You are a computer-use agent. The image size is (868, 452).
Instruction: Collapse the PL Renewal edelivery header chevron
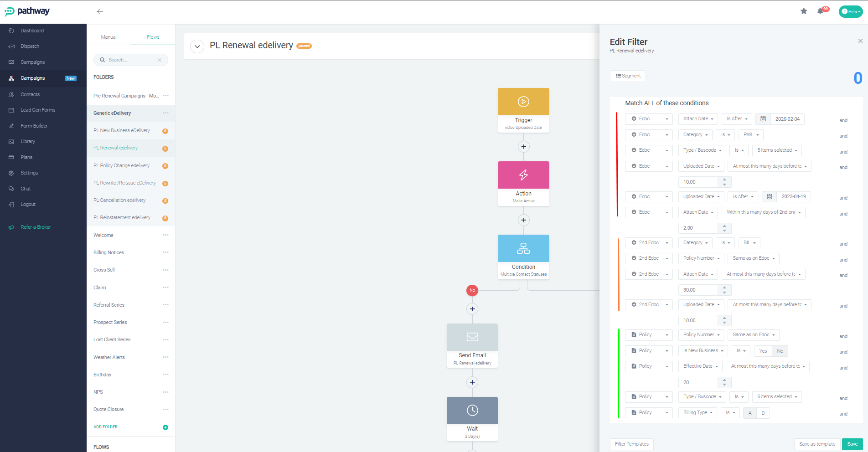[197, 46]
